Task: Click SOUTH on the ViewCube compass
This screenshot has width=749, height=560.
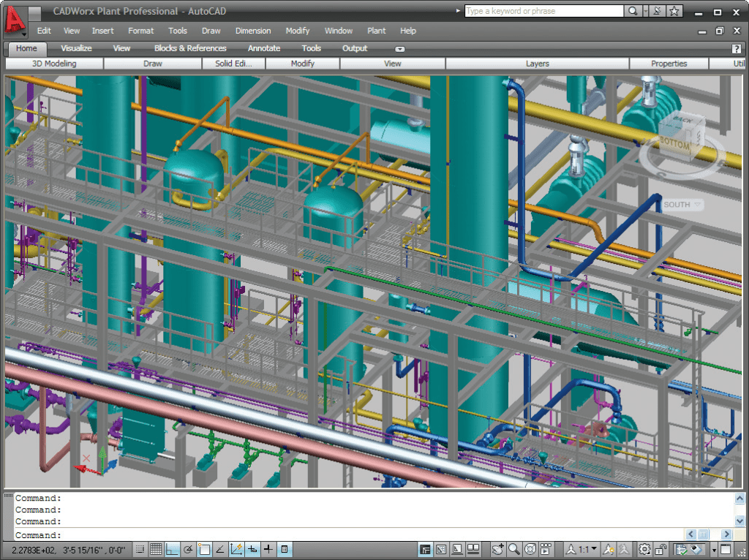Action: pos(677,205)
